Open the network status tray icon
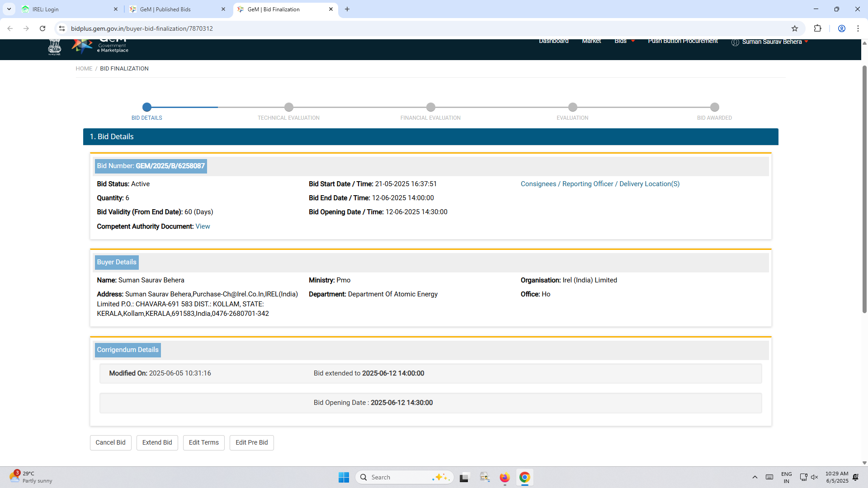868x488 pixels. click(803, 477)
